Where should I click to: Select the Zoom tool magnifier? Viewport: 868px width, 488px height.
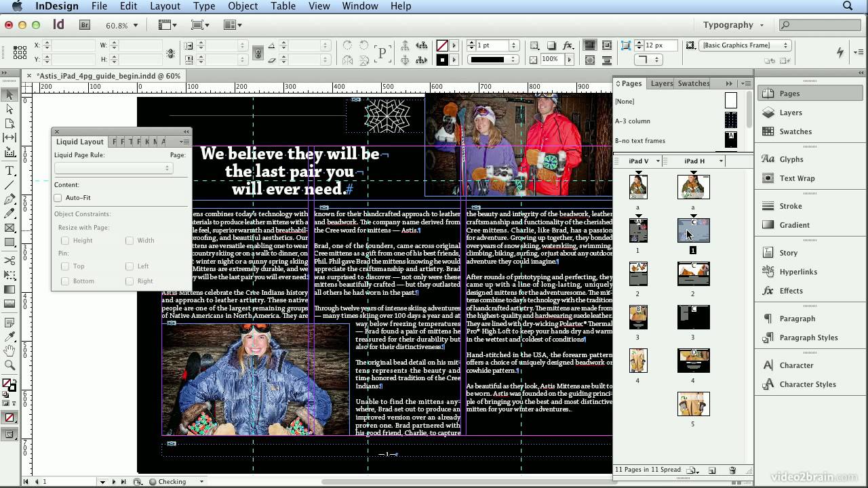(9, 365)
